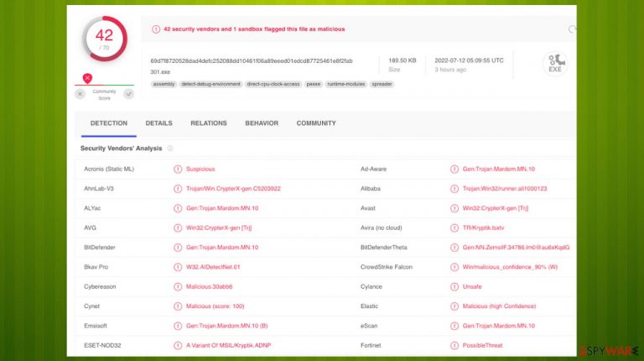
Task: Click the EXE file type icon
Action: (555, 64)
